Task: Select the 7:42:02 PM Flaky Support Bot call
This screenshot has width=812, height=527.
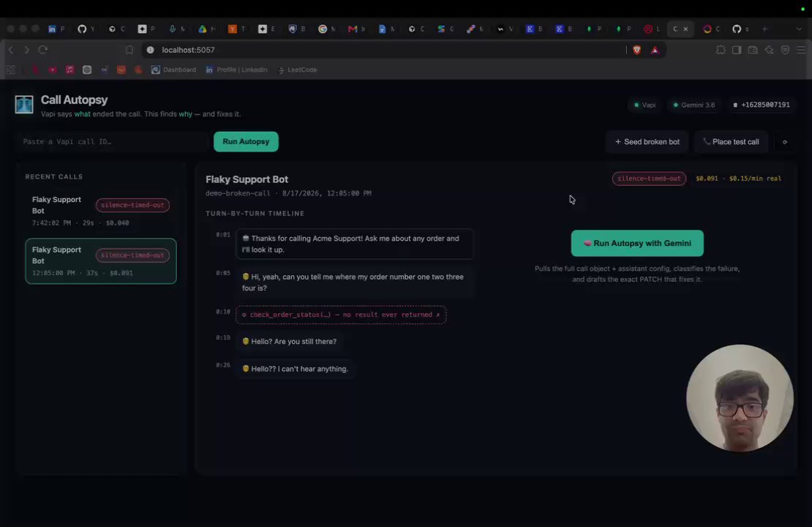Action: point(100,210)
